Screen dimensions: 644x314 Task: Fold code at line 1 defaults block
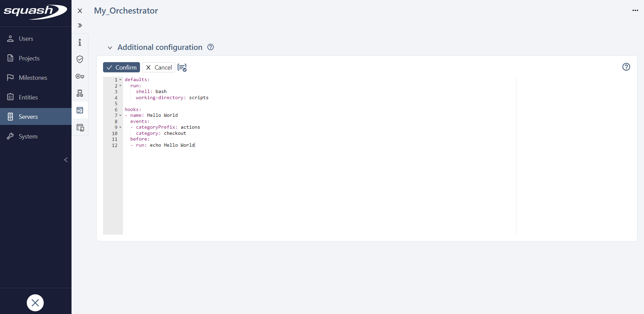coord(120,79)
